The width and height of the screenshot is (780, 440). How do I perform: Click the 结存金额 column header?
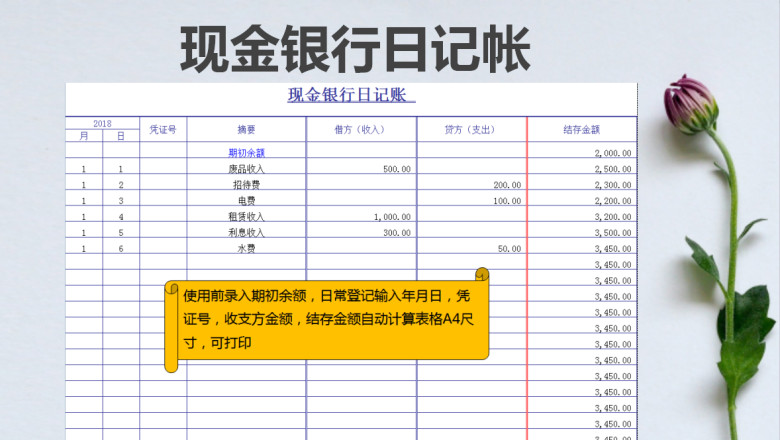click(x=582, y=130)
